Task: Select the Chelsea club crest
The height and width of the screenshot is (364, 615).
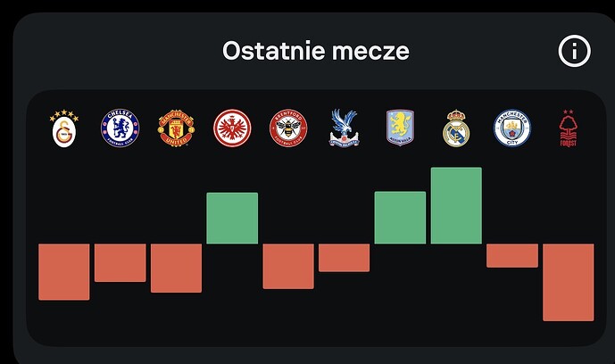Action: (x=120, y=128)
